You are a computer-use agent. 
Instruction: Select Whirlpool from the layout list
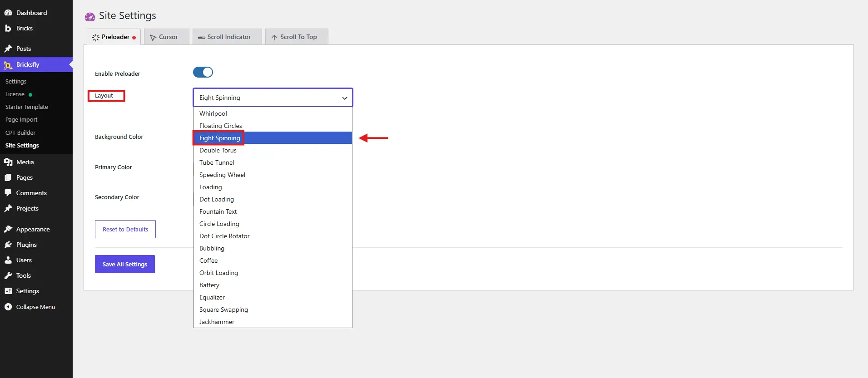(273, 113)
